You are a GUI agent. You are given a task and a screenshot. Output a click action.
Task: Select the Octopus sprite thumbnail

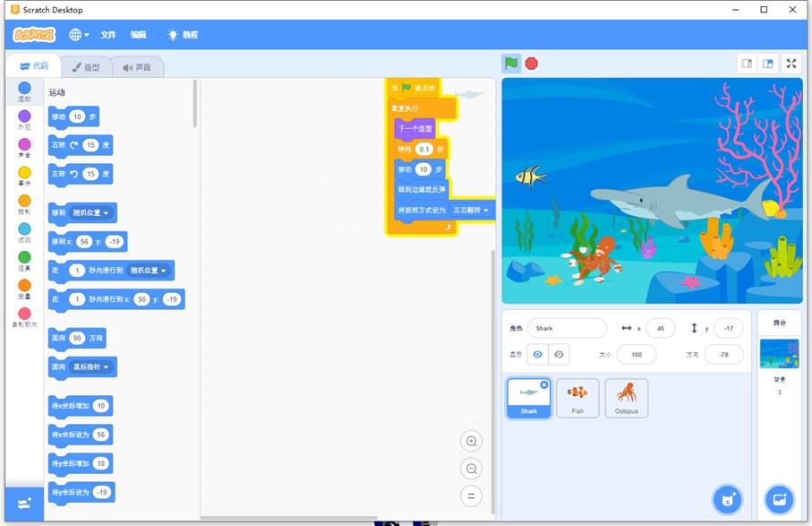point(626,397)
